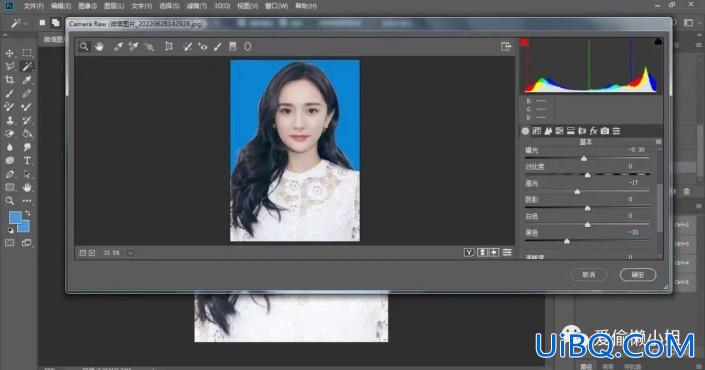This screenshot has height=370, width=705.
Task: Select the Horizontal Type tool
Action: click(27, 160)
